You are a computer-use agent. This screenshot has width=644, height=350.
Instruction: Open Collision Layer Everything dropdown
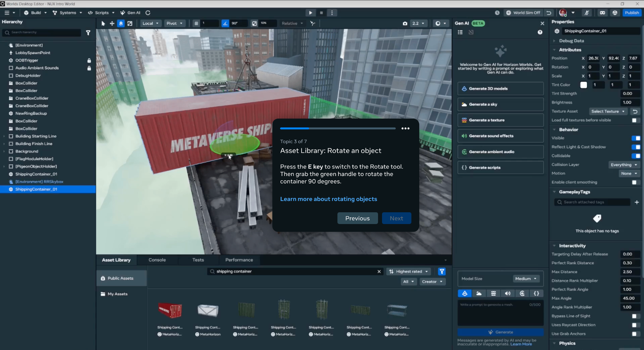624,165
